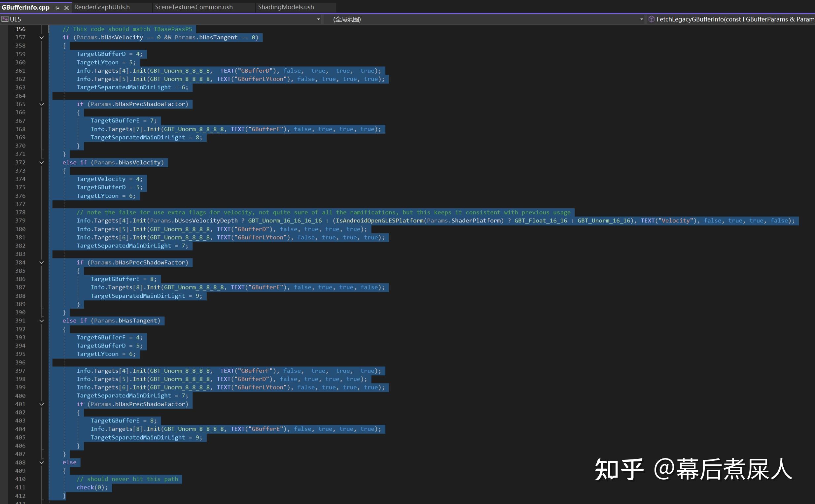Collapse the bHasPrecShadowFactor block at line 384
The width and height of the screenshot is (815, 504).
point(41,262)
